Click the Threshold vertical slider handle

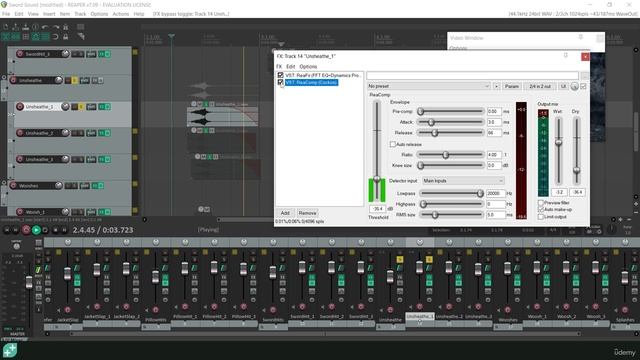377,179
